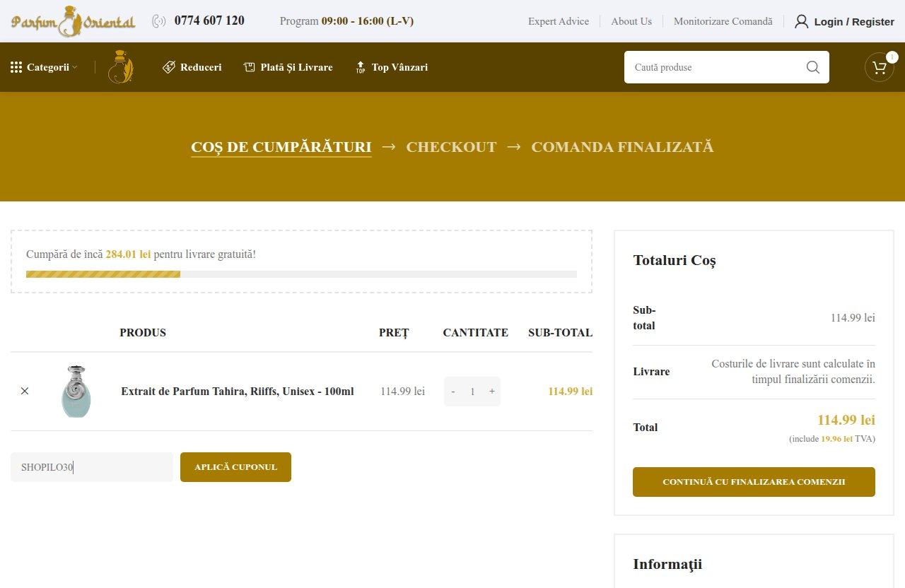Continue with Continuă cu Finalizarea Comenzii
The height and width of the screenshot is (588, 905).
tap(754, 482)
